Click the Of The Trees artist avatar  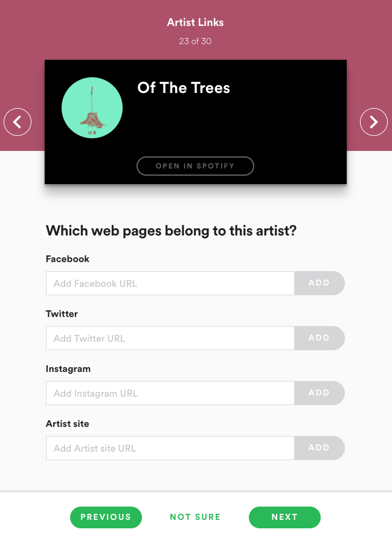pos(92,108)
